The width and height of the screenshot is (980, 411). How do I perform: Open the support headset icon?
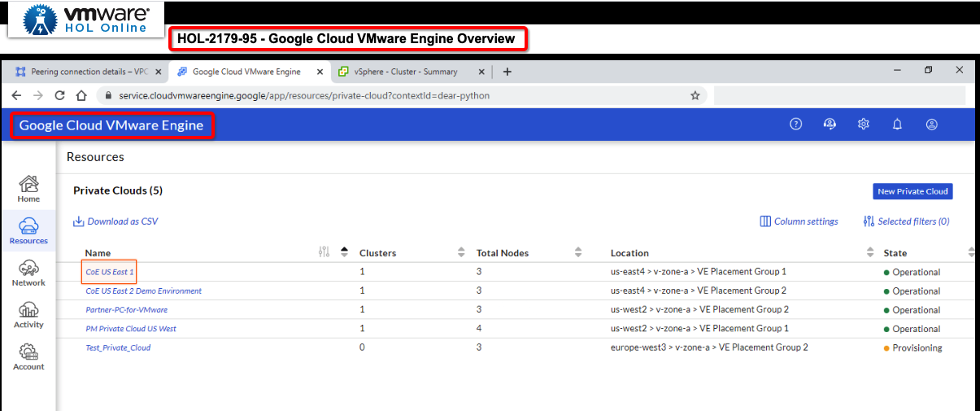(830, 125)
